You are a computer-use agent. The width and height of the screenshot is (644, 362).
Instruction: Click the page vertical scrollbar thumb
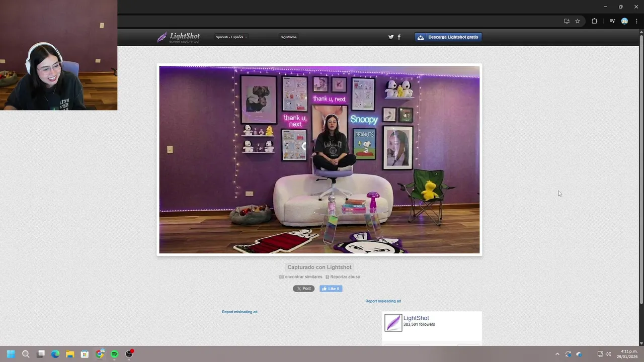641,169
